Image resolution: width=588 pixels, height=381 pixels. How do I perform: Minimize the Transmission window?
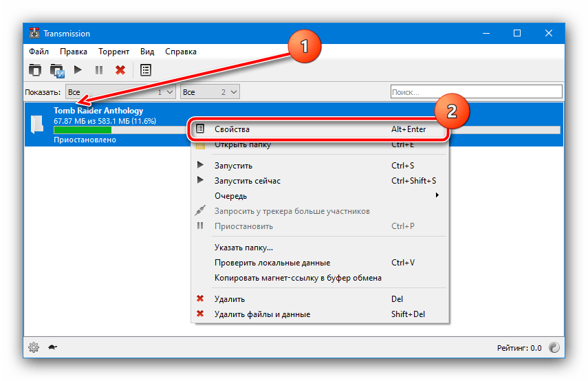coord(486,34)
